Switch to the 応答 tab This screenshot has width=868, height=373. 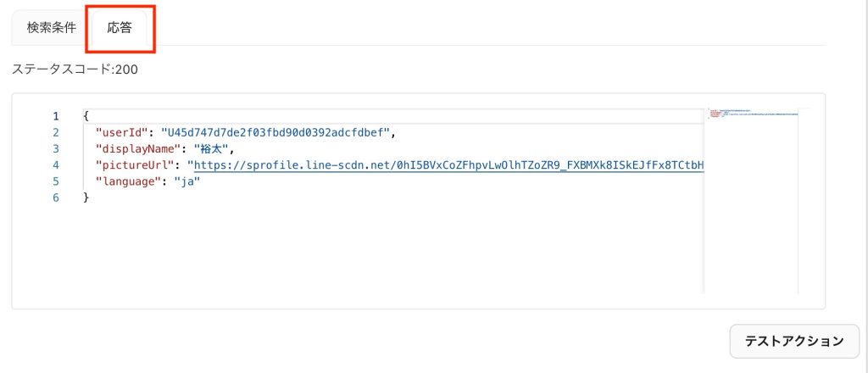[x=120, y=28]
